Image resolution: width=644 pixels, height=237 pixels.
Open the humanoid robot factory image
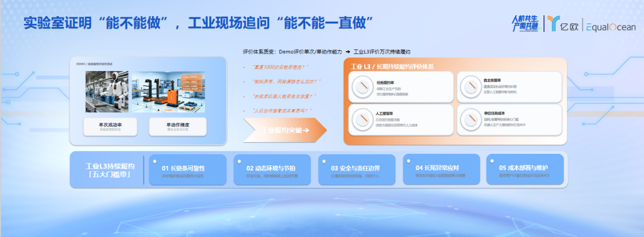(107, 91)
